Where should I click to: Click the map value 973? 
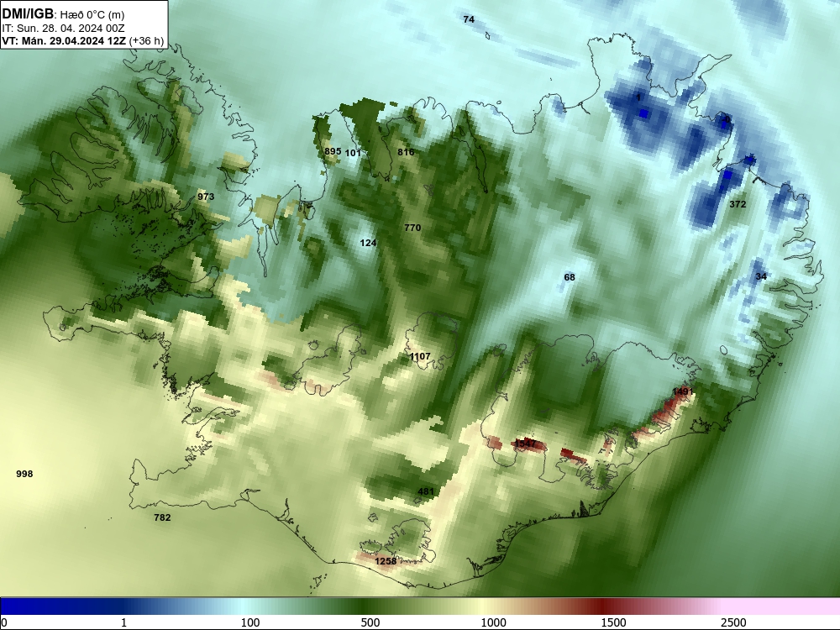pos(206,197)
